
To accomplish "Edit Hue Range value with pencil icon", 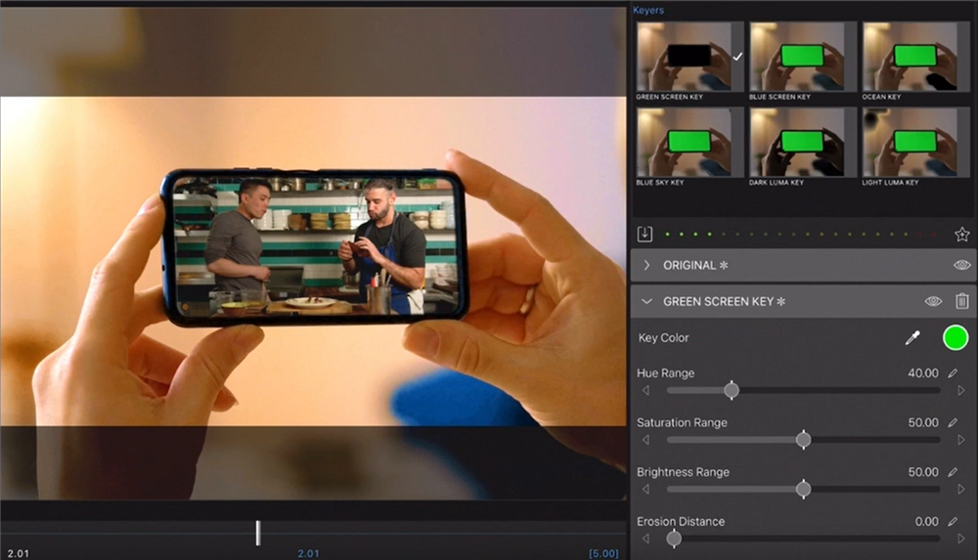I will [x=953, y=373].
